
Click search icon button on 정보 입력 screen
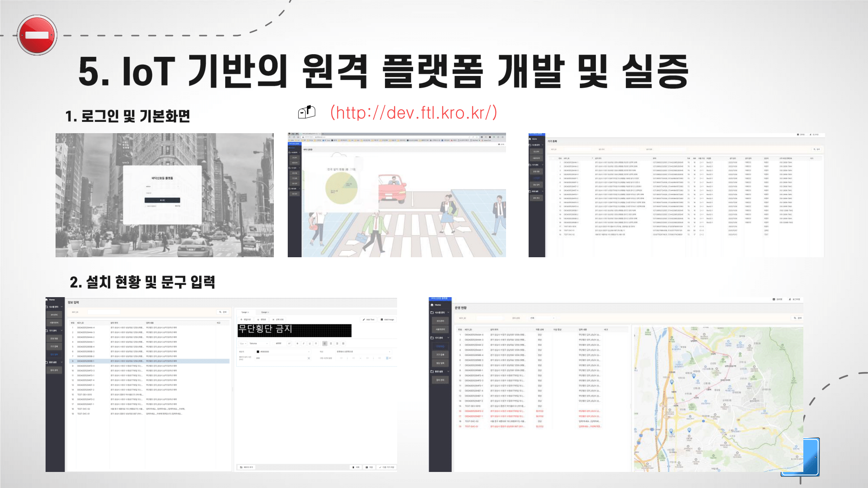click(223, 312)
